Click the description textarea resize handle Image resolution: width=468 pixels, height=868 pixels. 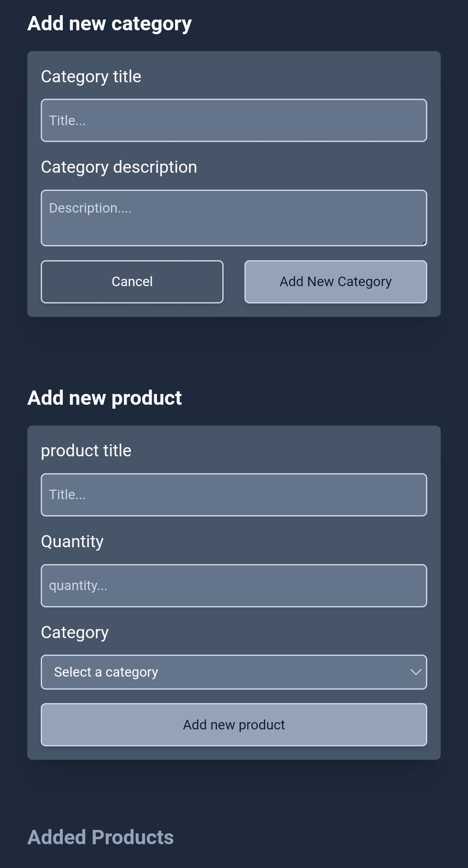(423, 242)
